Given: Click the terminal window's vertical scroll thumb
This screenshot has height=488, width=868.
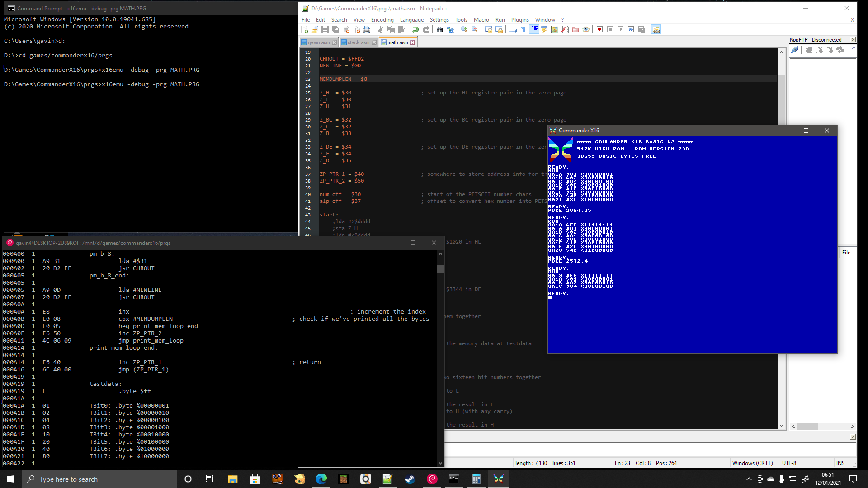Looking at the screenshot, I should coord(440,269).
